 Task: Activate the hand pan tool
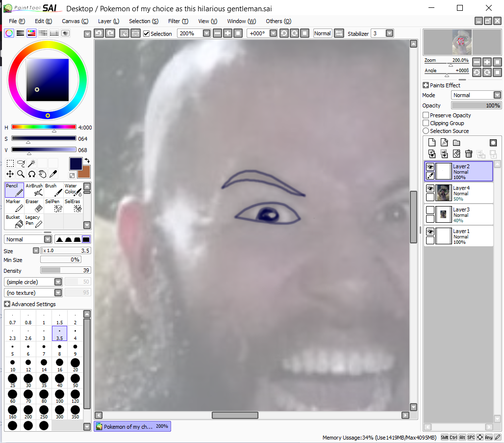click(x=43, y=174)
